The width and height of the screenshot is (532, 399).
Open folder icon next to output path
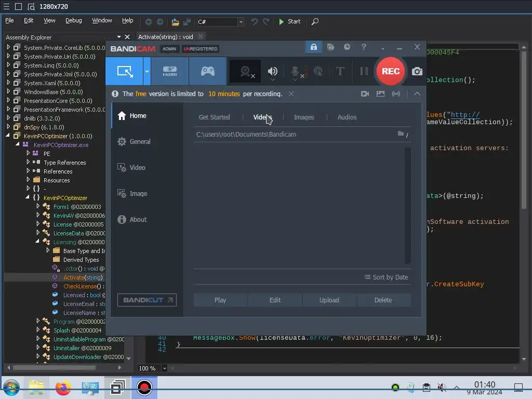click(401, 134)
